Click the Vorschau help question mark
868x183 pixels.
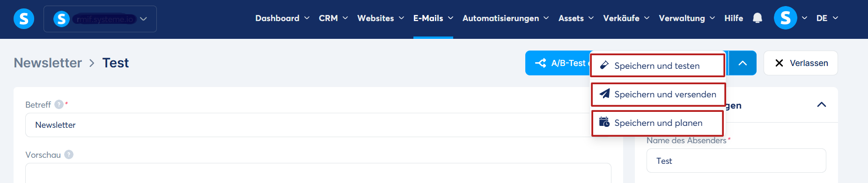tap(69, 154)
